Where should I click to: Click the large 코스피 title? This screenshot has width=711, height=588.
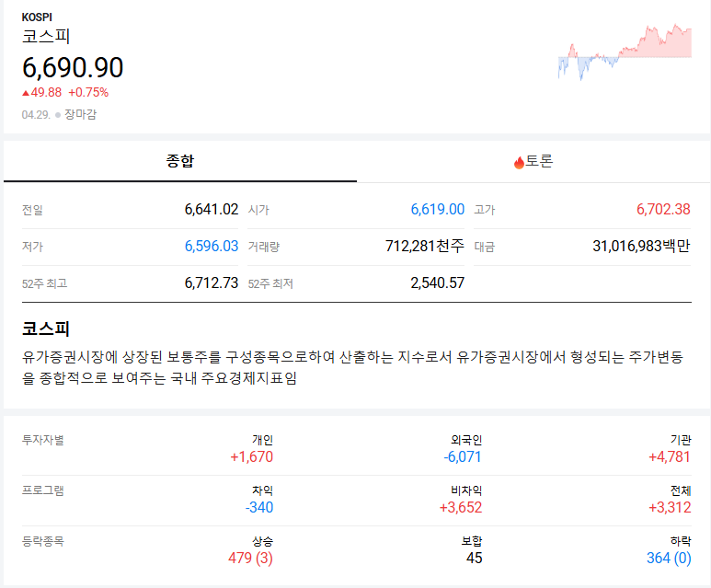[x=46, y=36]
